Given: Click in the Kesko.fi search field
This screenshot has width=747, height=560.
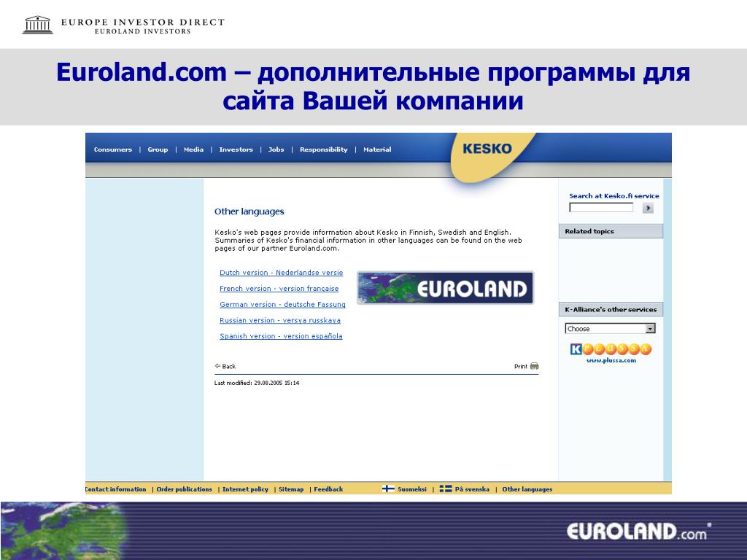Looking at the screenshot, I should [601, 208].
